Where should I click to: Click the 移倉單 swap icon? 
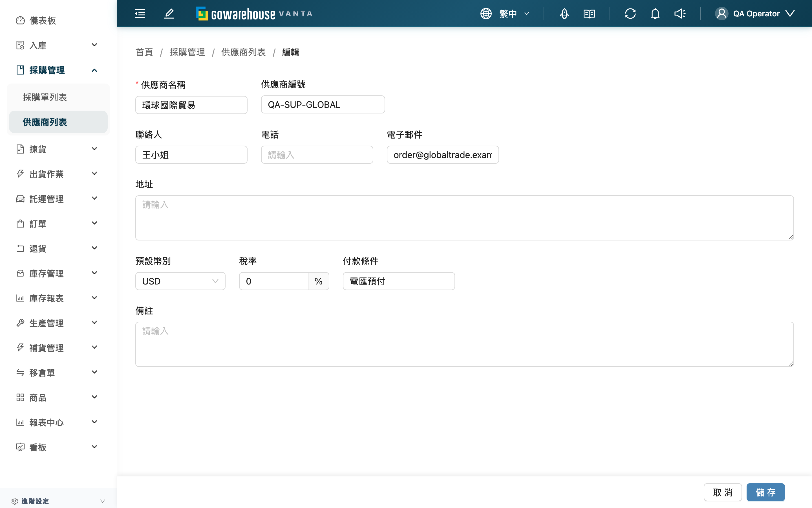click(20, 373)
